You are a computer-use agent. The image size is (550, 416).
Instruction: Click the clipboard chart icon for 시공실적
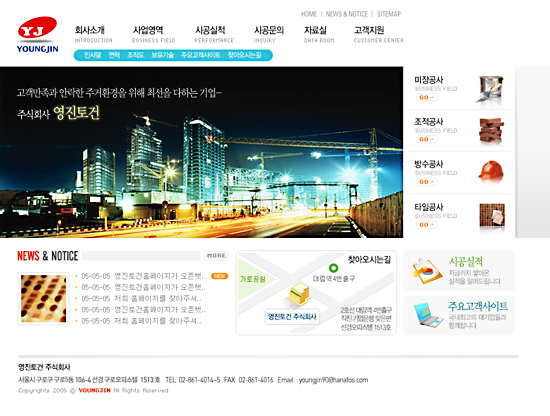click(x=427, y=271)
